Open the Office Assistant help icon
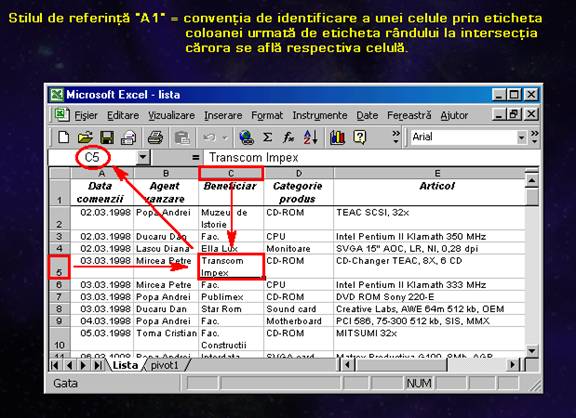The image size is (576, 418). pyautogui.click(x=360, y=137)
